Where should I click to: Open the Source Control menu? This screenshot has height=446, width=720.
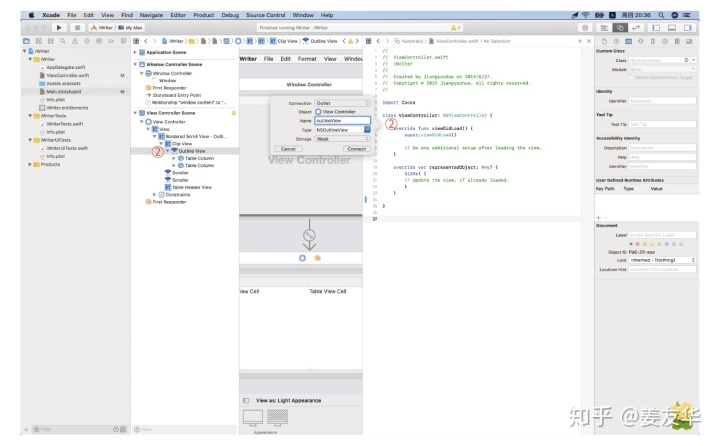pos(265,15)
